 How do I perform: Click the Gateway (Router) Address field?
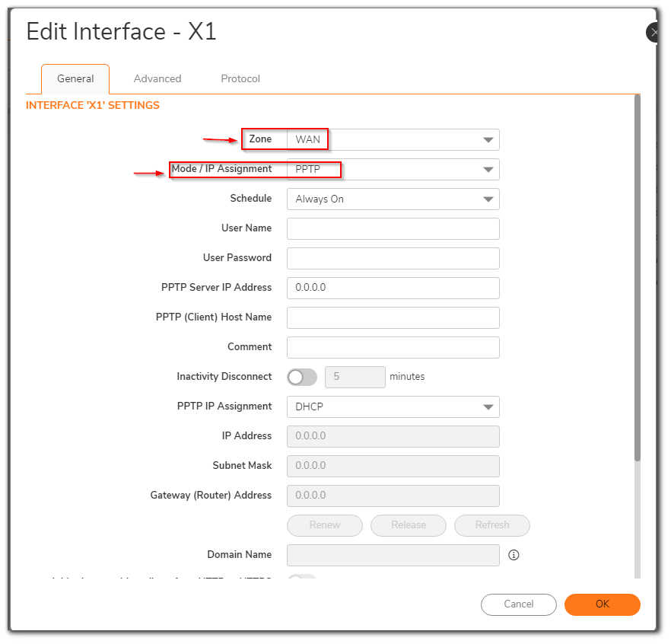pos(393,496)
